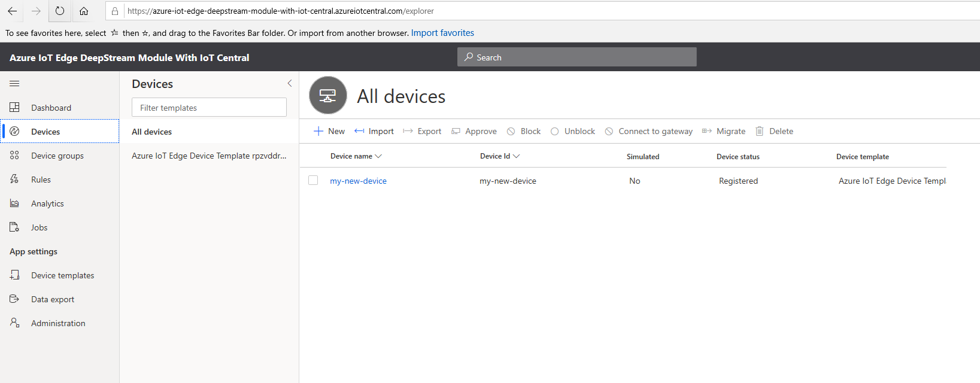Open Jobs page in sidebar
Image resolution: width=980 pixels, height=383 pixels.
(x=60, y=227)
